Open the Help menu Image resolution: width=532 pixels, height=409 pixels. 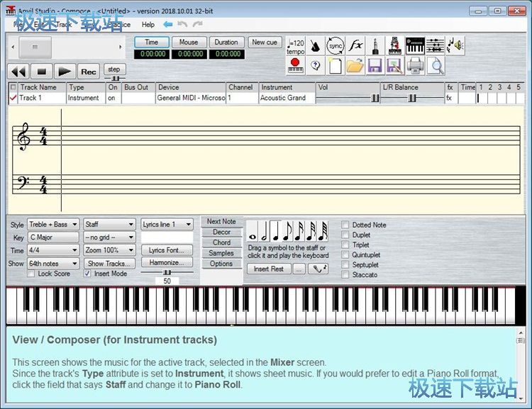click(148, 25)
